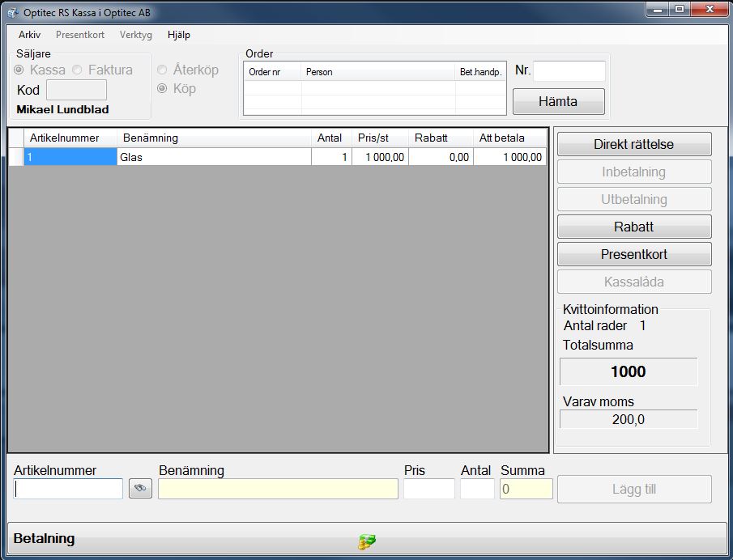Click the Att betala column header

click(510, 138)
